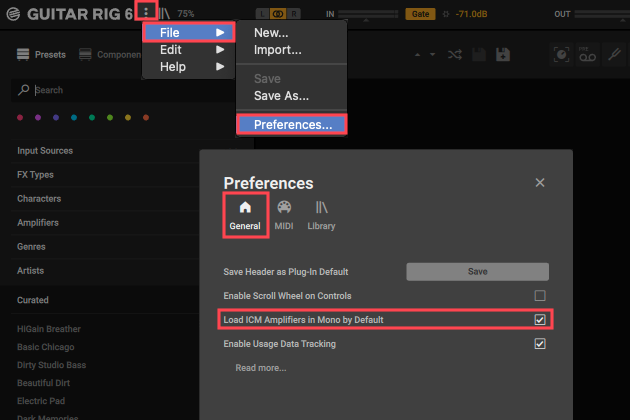Click the save preset disk icon
Image resolution: width=630 pixels, height=420 pixels.
pos(479,55)
